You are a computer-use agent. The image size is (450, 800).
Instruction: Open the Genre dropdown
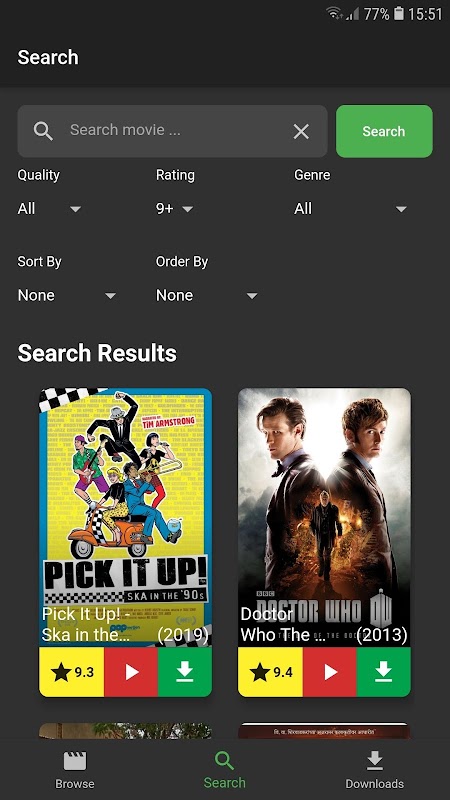(x=351, y=209)
